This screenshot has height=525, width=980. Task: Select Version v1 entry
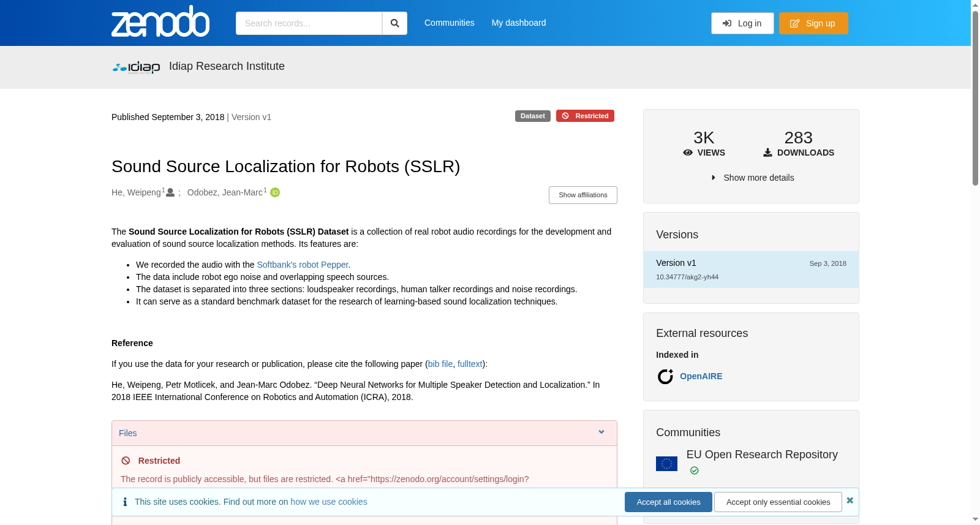pyautogui.click(x=751, y=270)
